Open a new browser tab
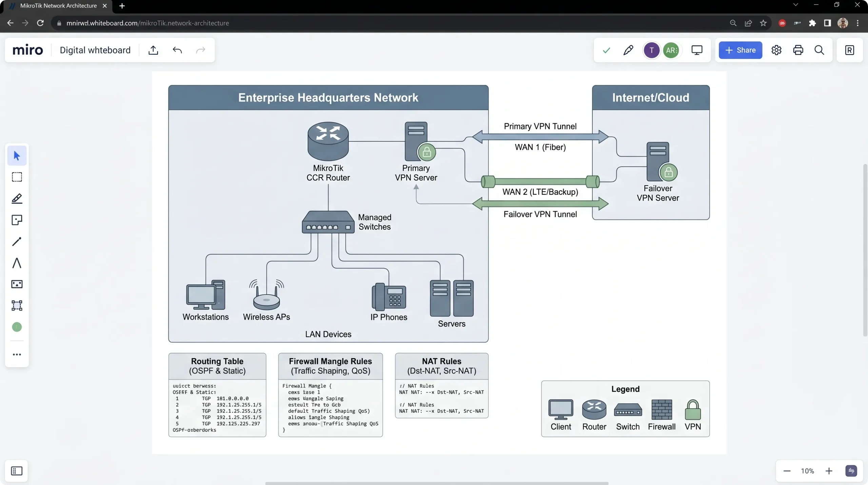Image resolution: width=868 pixels, height=485 pixels. pos(122,6)
